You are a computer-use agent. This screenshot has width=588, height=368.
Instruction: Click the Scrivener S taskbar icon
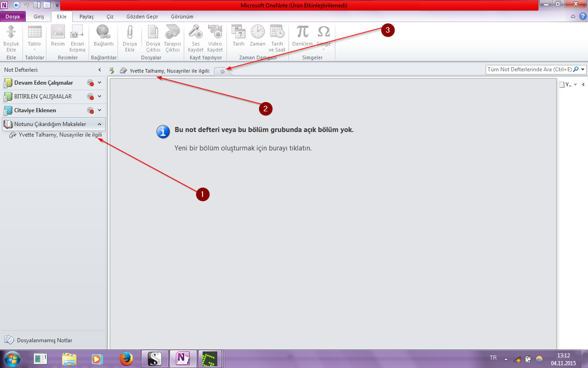pyautogui.click(x=155, y=359)
